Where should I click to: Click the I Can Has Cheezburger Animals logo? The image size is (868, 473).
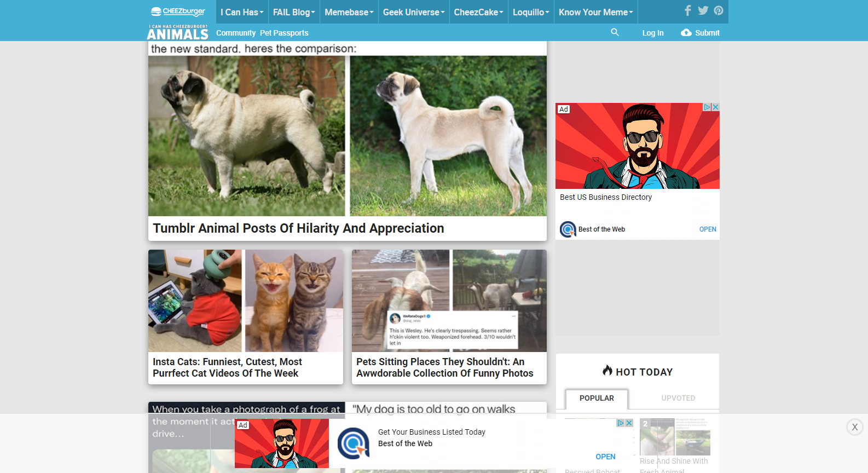pyautogui.click(x=178, y=33)
